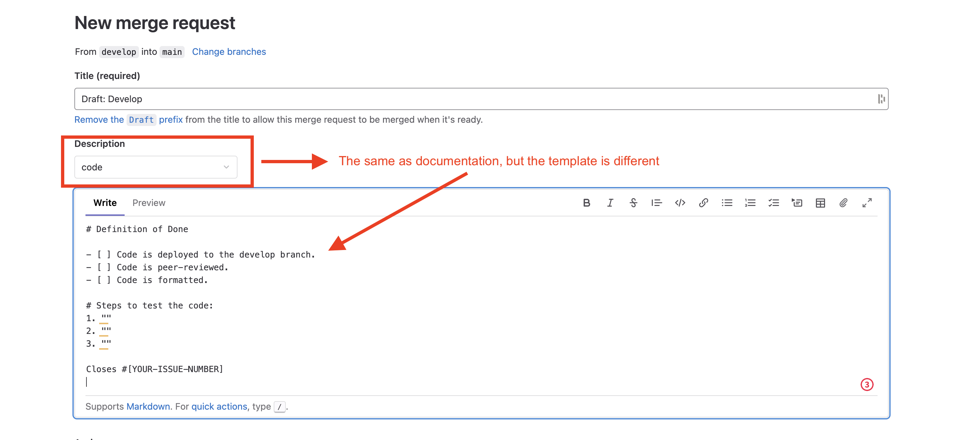Click the heading '# Definition of Done'
Screen dimensions: 980x440
tap(137, 229)
